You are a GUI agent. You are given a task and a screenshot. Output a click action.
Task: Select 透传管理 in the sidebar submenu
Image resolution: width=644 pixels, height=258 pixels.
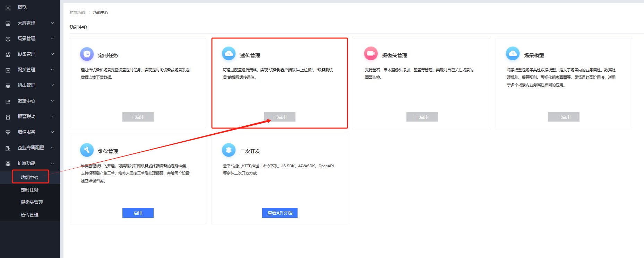[x=29, y=215]
